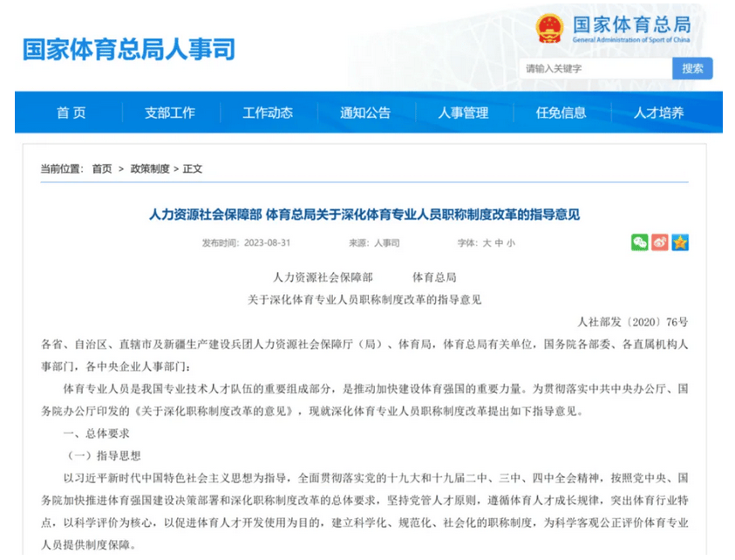735x560 pixels.
Task: Click the yellow star favorites icon
Action: coord(680,242)
